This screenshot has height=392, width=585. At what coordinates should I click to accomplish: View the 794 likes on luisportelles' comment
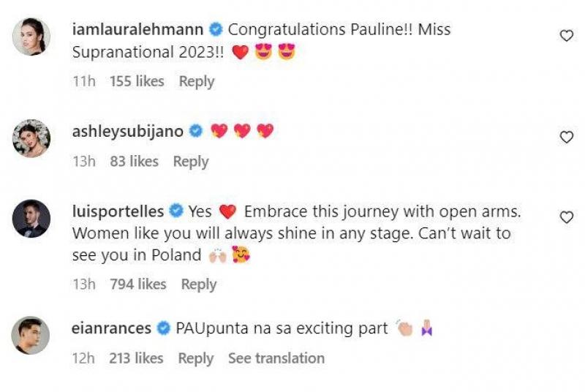(x=137, y=284)
